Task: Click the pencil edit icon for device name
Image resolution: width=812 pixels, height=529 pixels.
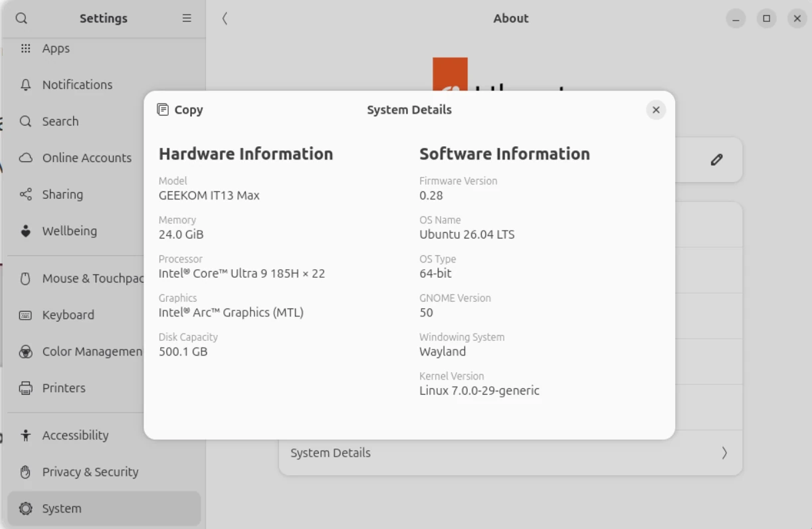Action: click(x=716, y=159)
